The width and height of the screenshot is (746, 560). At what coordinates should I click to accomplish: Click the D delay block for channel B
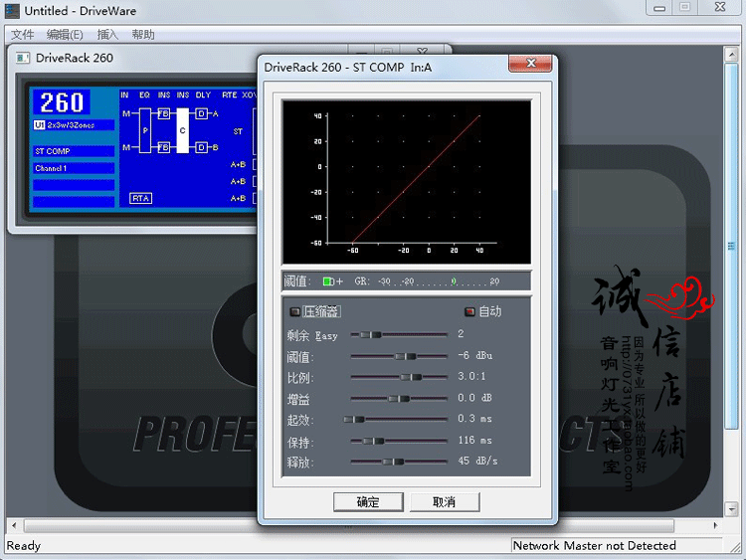(x=201, y=147)
